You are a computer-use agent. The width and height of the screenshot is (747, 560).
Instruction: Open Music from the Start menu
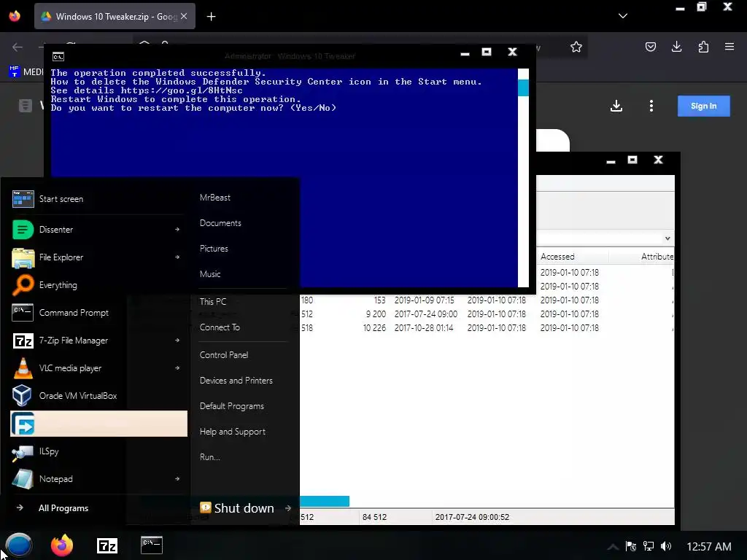210,274
